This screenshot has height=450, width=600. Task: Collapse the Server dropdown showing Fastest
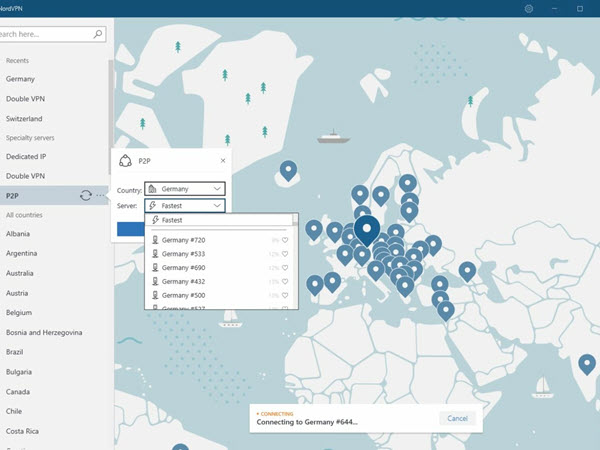(x=185, y=205)
